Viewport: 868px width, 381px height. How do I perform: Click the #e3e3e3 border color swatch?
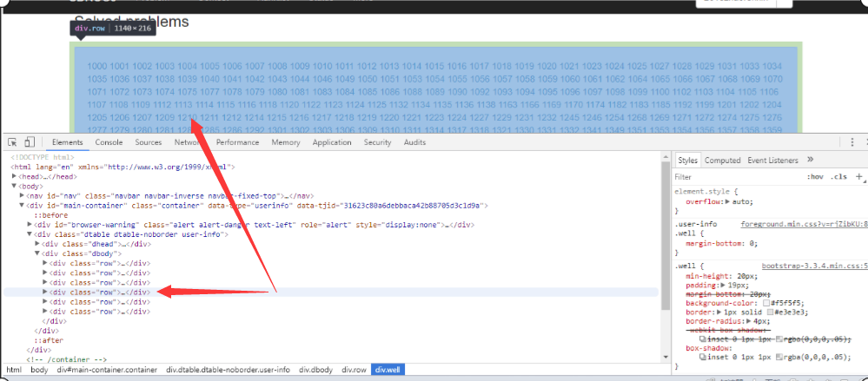(x=770, y=312)
